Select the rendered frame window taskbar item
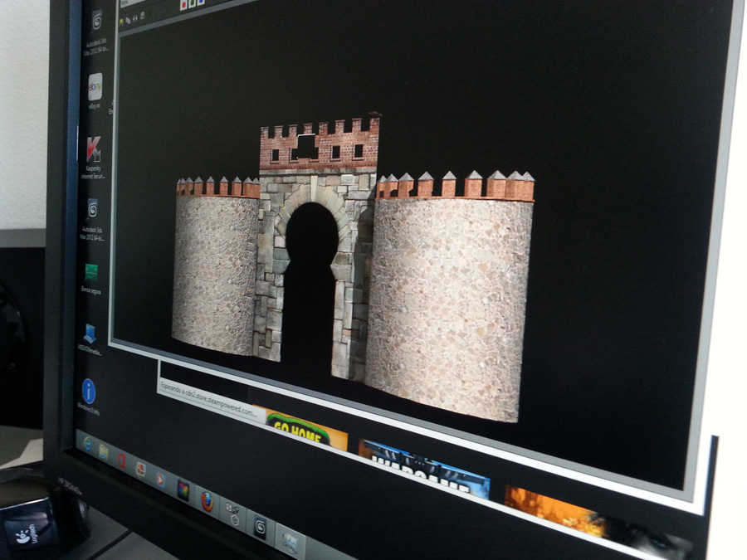The width and height of the screenshot is (747, 560). pyautogui.click(x=290, y=543)
